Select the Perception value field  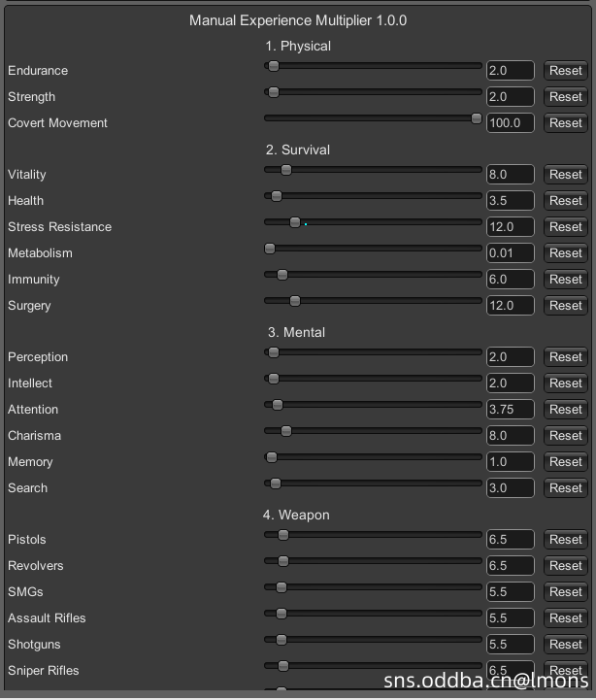[510, 357]
